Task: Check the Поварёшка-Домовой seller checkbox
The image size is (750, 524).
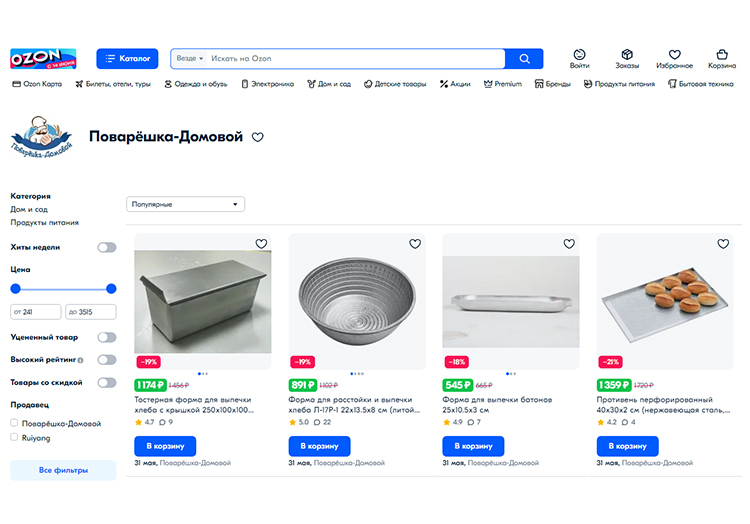Action: point(14,423)
